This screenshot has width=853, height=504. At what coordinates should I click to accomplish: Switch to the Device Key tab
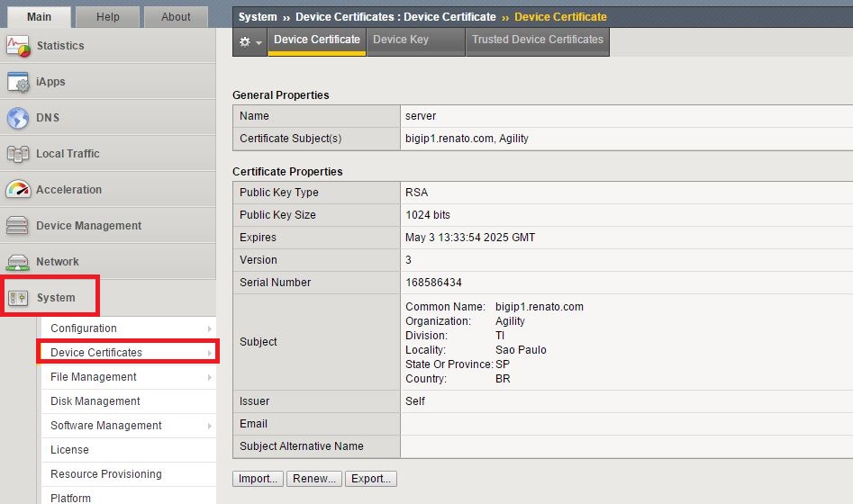click(x=401, y=40)
